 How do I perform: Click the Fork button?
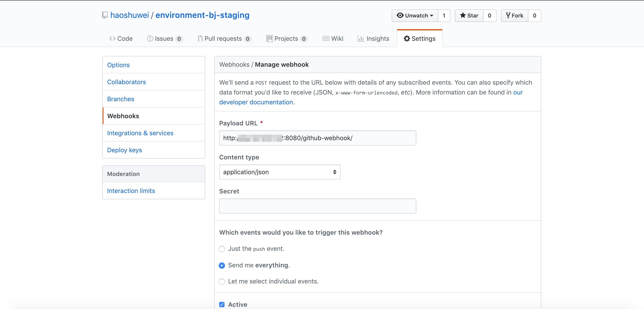click(514, 15)
